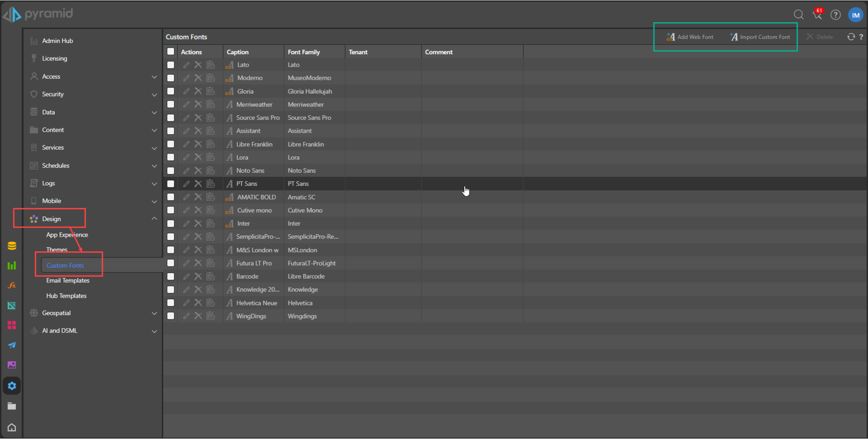
Task: Tick the select-all checkbox in table header
Action: tap(171, 51)
